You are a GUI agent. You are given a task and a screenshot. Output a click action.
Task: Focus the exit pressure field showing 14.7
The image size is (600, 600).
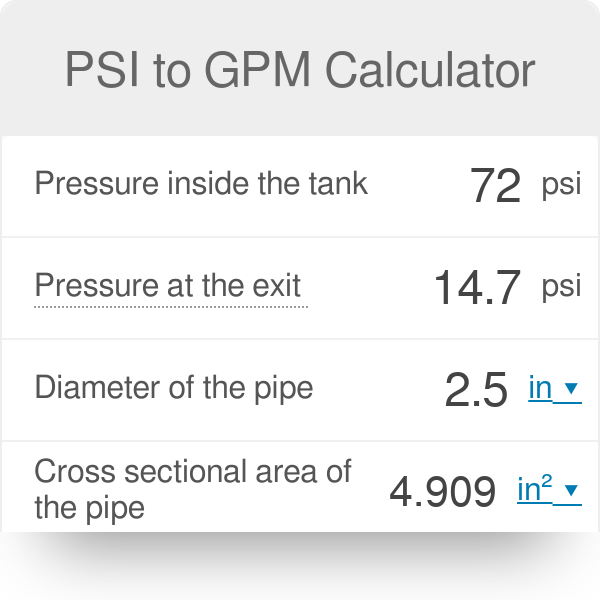click(x=477, y=288)
